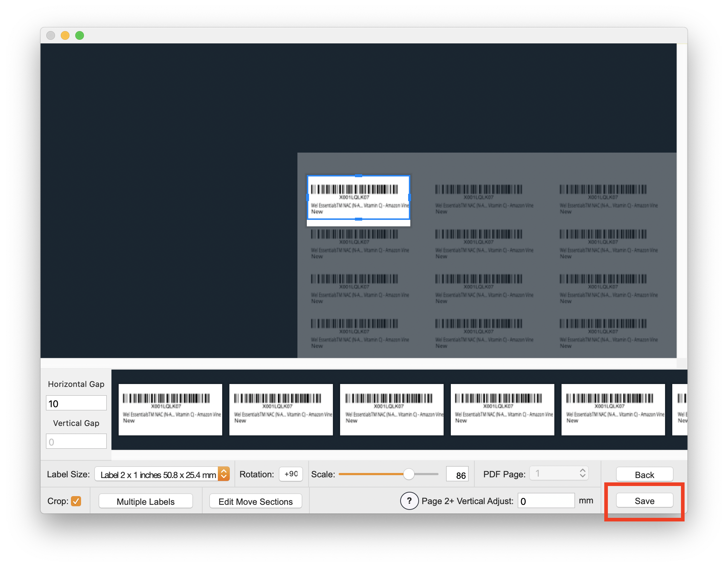Image resolution: width=728 pixels, height=567 pixels.
Task: Save the label layout
Action: pyautogui.click(x=644, y=501)
